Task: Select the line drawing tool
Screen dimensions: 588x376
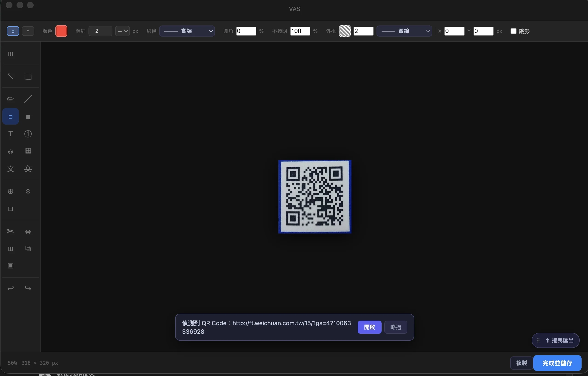Action: (28, 99)
